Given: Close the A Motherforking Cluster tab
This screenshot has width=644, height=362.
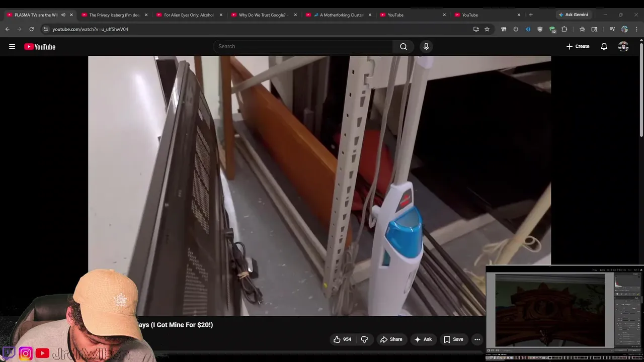Looking at the screenshot, I should [x=370, y=15].
